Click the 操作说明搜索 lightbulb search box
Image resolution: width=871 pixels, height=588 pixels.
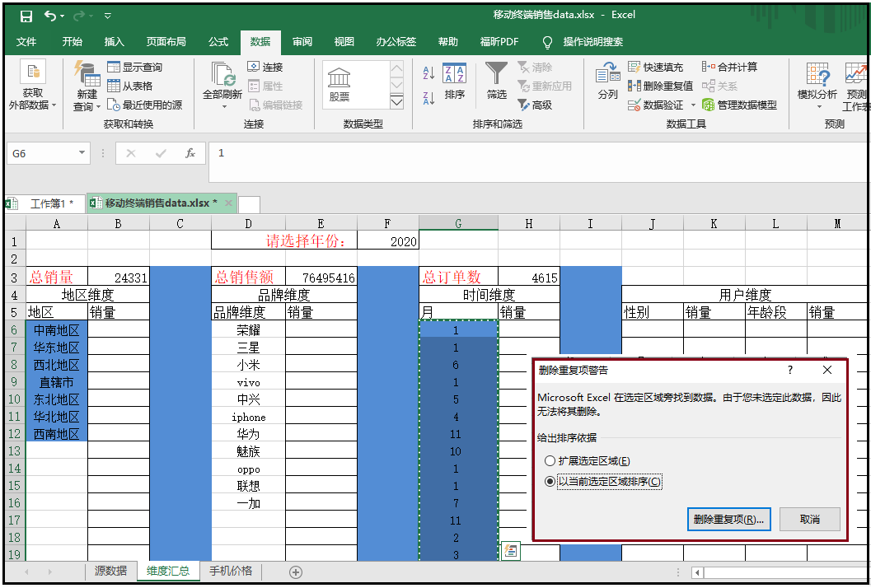(x=582, y=42)
